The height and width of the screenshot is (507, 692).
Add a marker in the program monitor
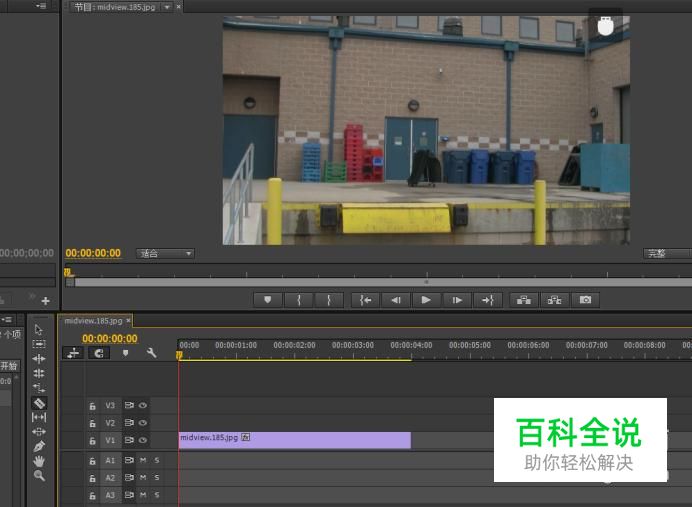pyautogui.click(x=267, y=300)
